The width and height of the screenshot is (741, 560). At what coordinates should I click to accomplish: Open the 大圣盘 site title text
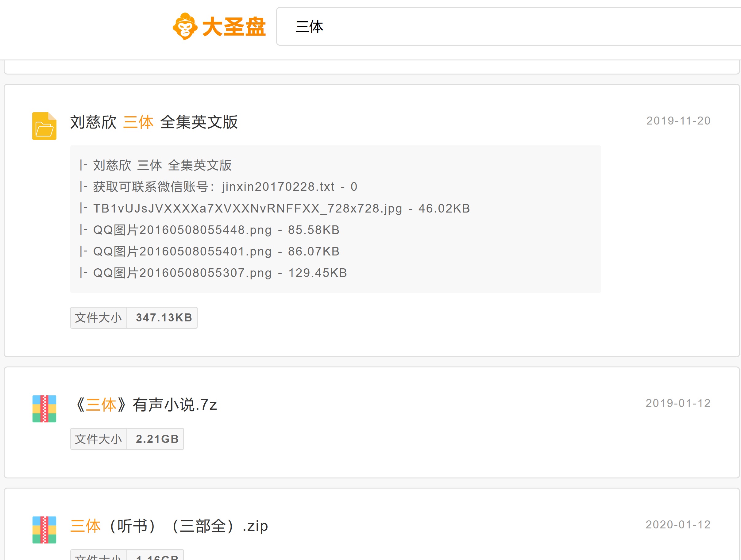click(234, 27)
